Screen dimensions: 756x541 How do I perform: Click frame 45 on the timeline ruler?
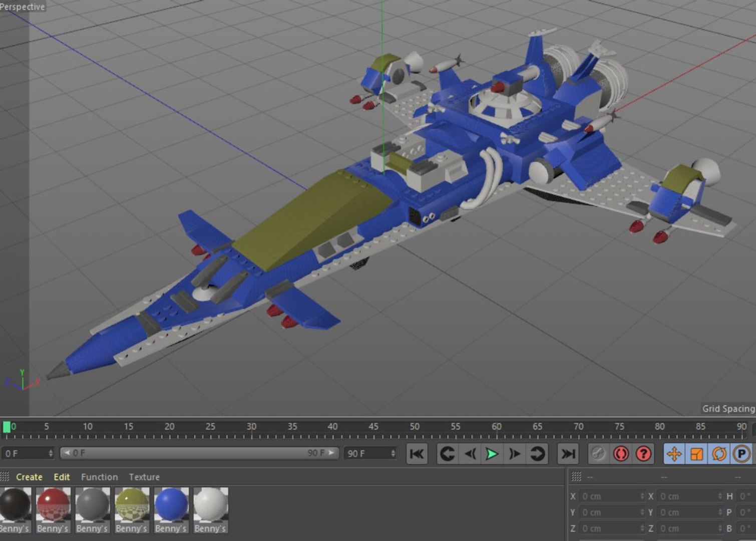373,427
